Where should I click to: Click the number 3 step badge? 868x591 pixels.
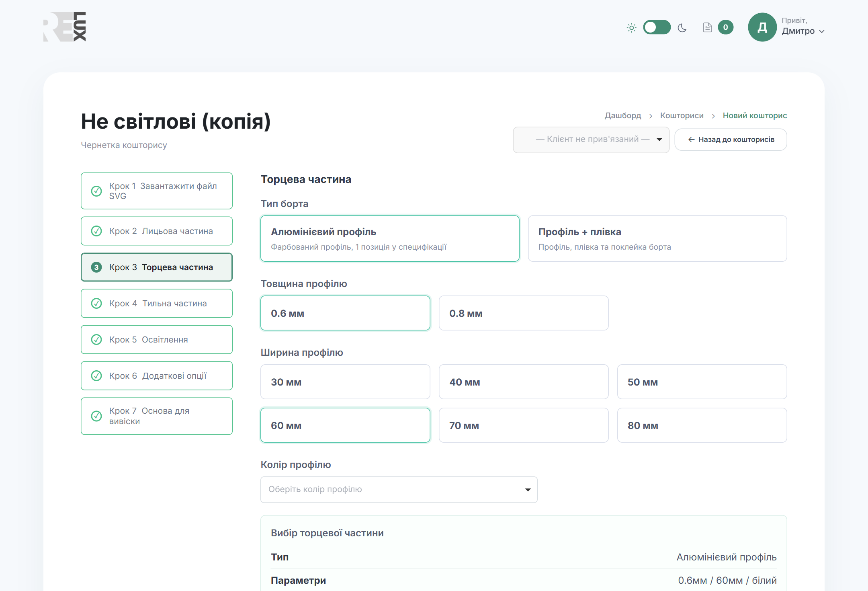[x=96, y=267]
